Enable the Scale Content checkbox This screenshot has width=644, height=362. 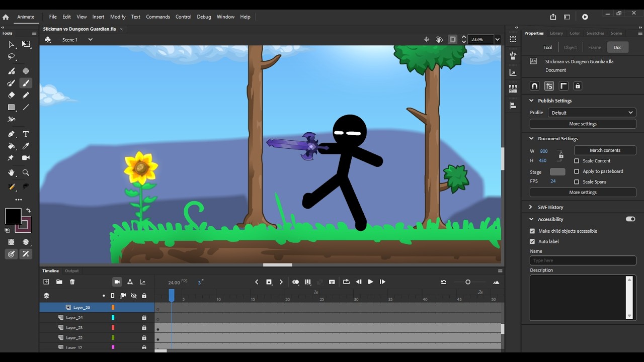click(x=577, y=161)
